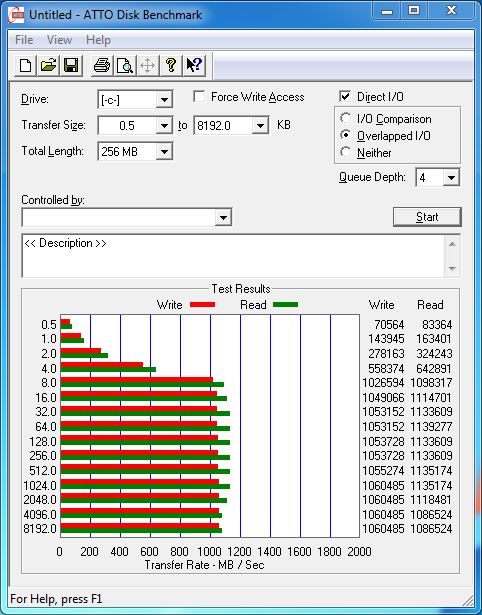Click the Transfer Rate - MB / Sec axis label
Viewport: 482px width, 615px height.
204,565
